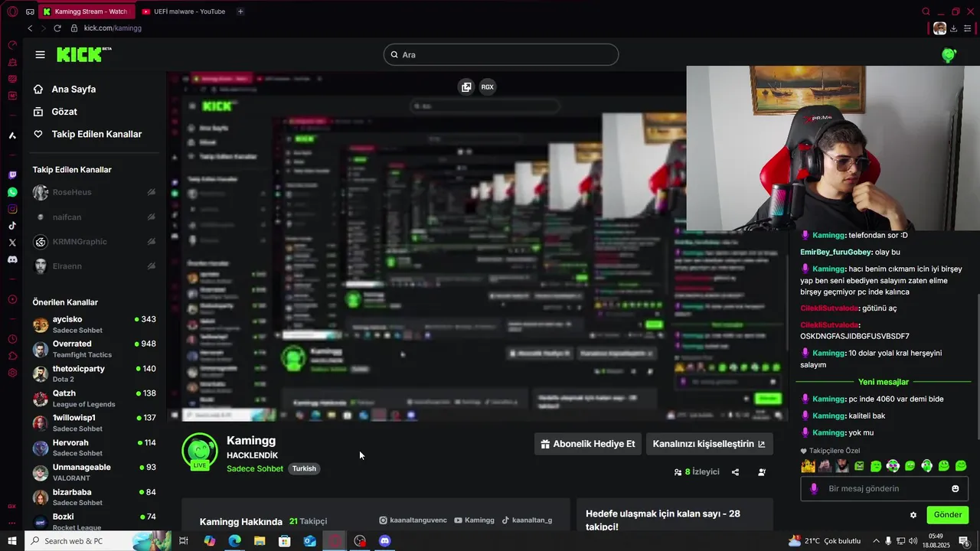Open File Explorer from the taskbar

pos(260,541)
